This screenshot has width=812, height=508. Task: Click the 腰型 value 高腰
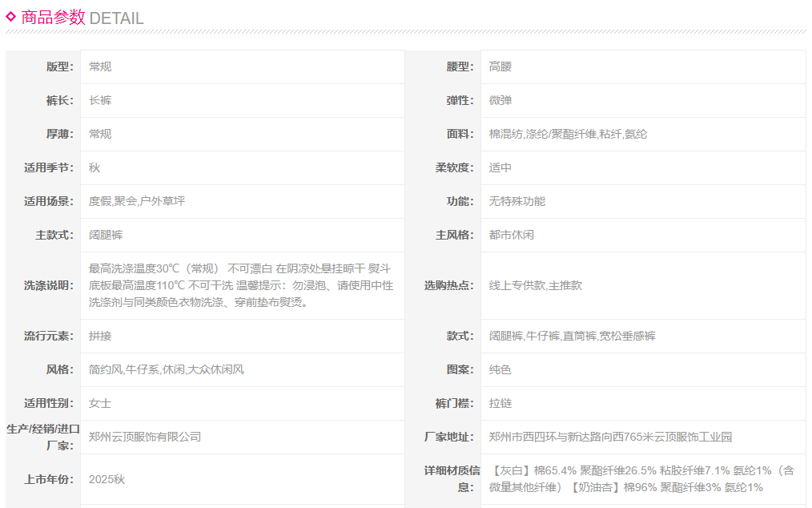tap(500, 67)
